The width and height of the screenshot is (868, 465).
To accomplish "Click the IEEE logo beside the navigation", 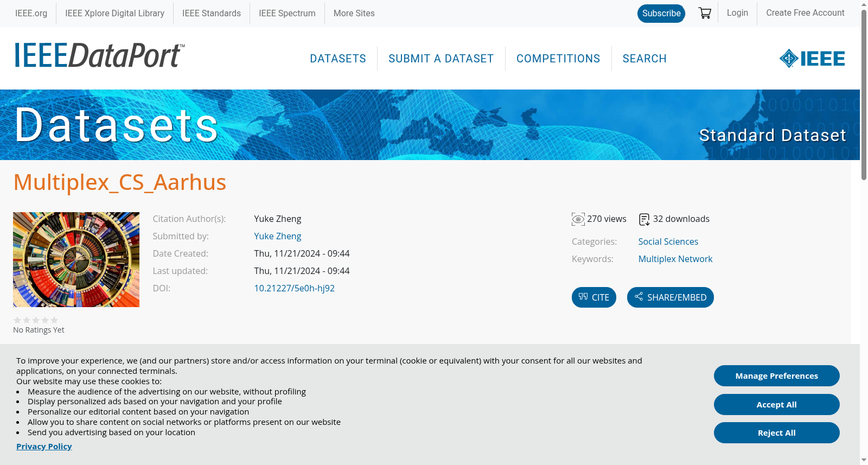I will click(812, 58).
